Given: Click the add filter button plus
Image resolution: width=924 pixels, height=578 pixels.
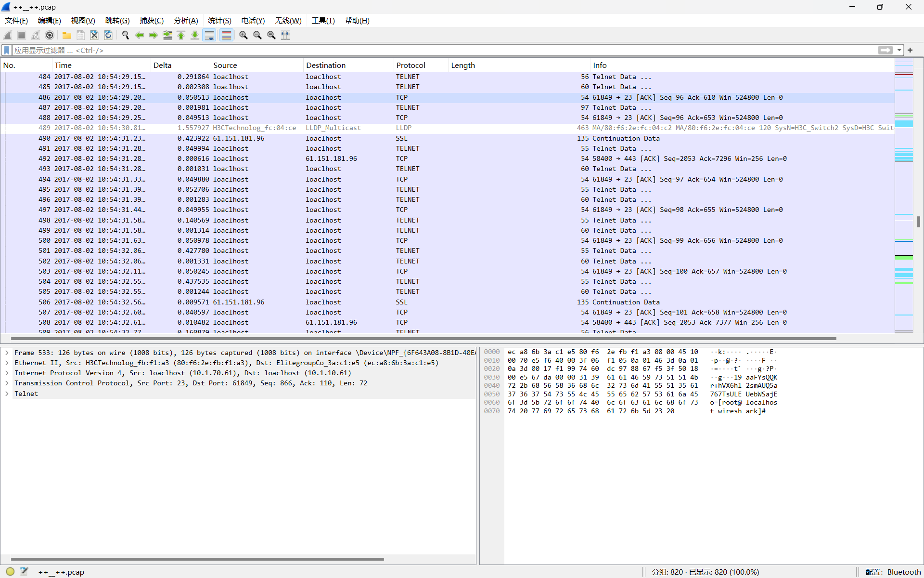Looking at the screenshot, I should (x=910, y=50).
